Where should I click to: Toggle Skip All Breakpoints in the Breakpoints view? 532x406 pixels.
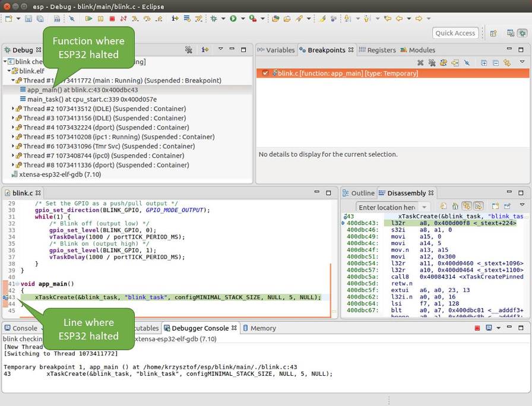click(x=466, y=62)
